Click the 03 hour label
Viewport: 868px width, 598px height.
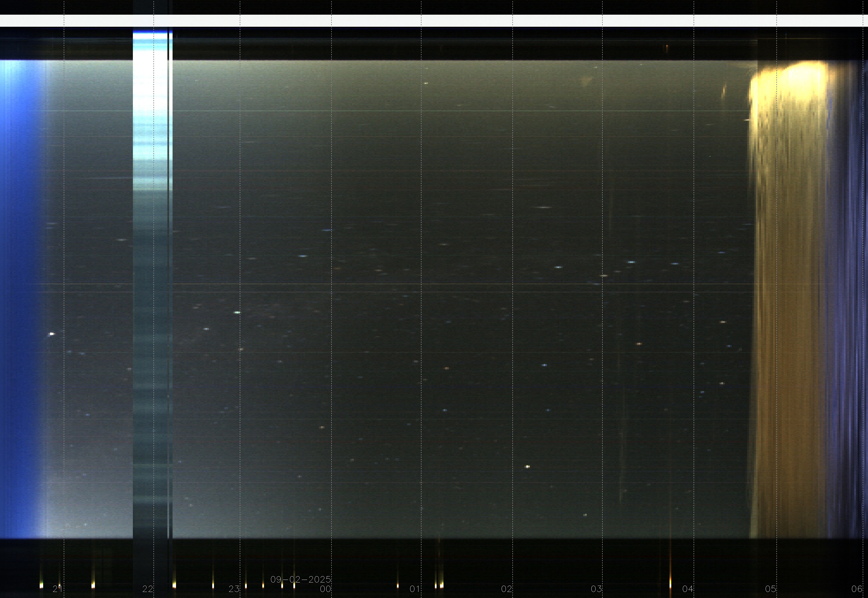point(596,589)
